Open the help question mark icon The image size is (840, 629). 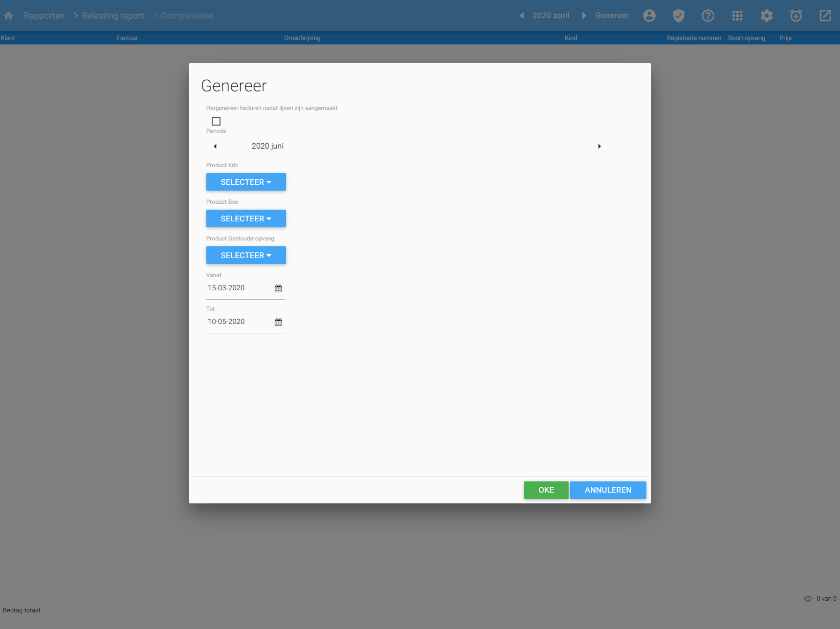[x=708, y=16]
